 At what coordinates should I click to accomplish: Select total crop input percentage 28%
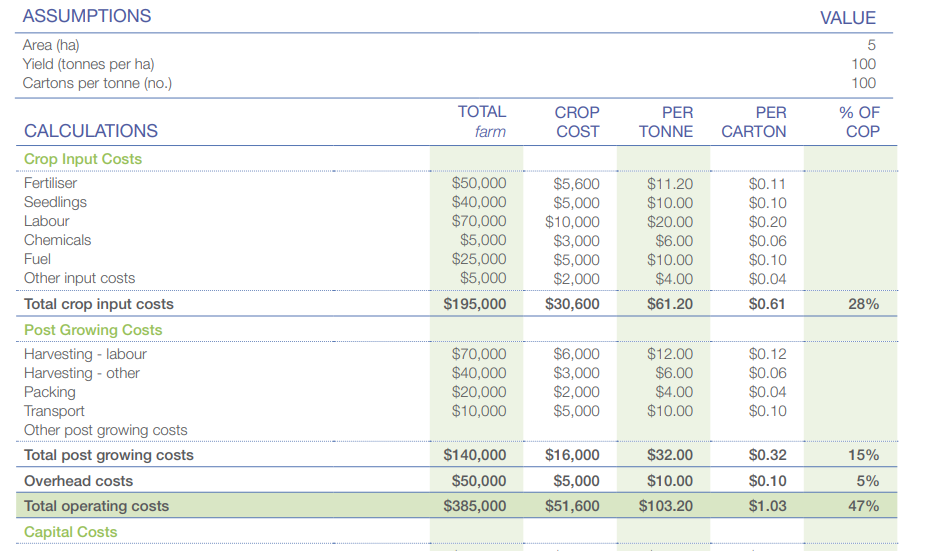(863, 304)
